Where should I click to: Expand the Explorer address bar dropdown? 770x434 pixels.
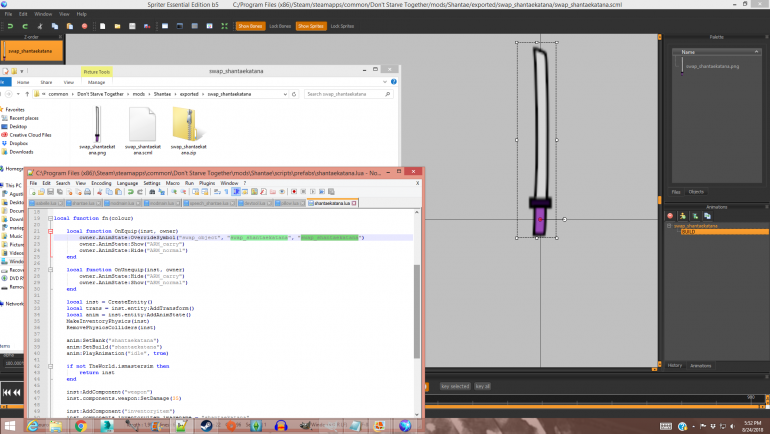click(285, 94)
